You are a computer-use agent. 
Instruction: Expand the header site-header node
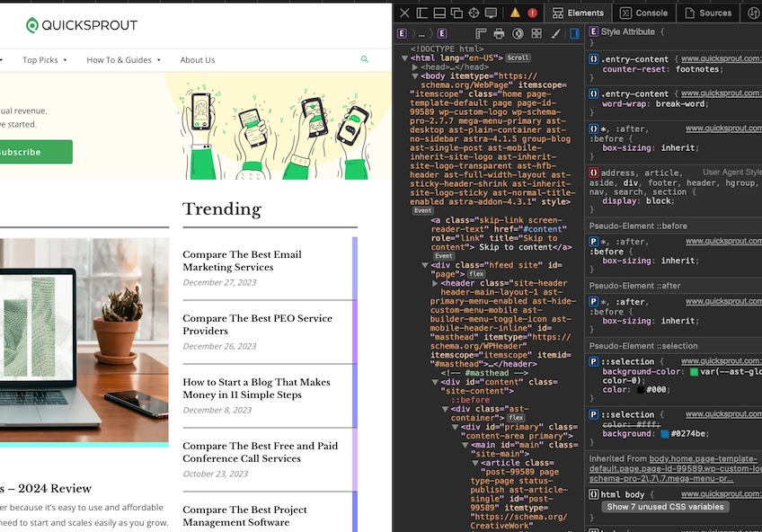point(435,283)
